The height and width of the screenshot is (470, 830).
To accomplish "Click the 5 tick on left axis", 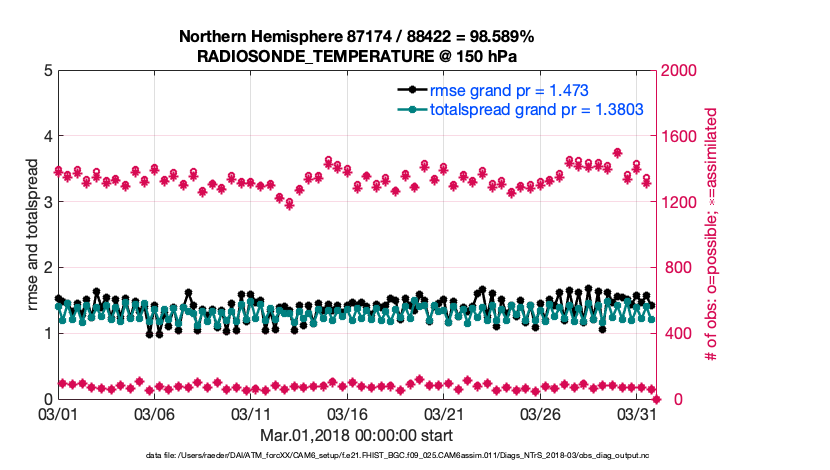I will (46, 71).
